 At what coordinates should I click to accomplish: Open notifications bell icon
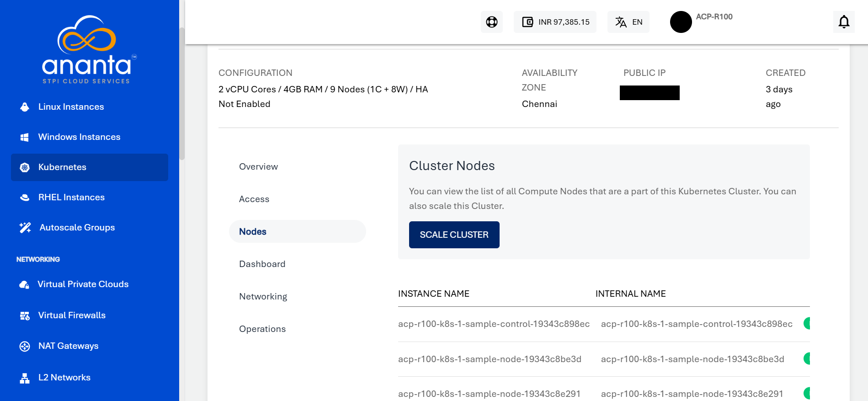click(844, 22)
